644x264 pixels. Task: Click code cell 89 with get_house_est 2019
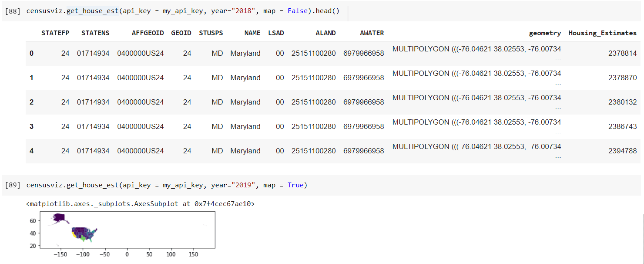click(322, 185)
